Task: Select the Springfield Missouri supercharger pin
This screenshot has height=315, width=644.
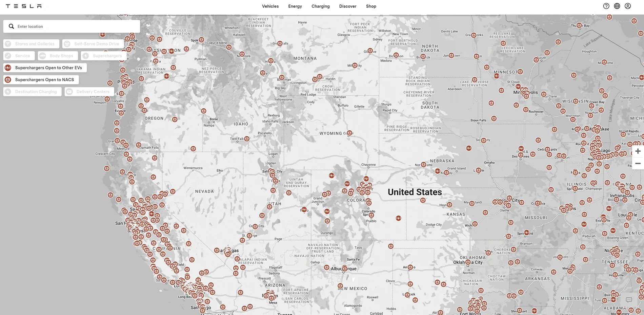Action: click(526, 233)
